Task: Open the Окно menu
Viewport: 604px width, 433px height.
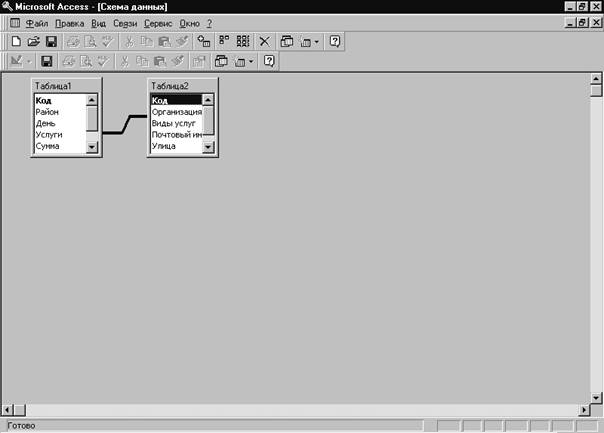Action: tap(190, 23)
